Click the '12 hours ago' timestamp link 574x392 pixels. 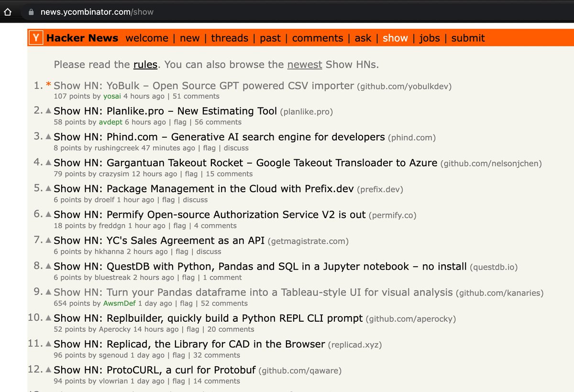(x=154, y=174)
